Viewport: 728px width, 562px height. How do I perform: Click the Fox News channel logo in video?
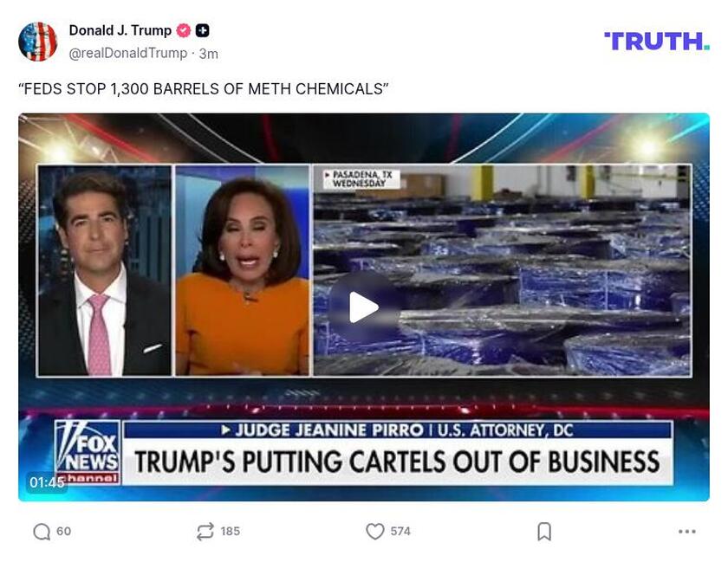pyautogui.click(x=88, y=453)
